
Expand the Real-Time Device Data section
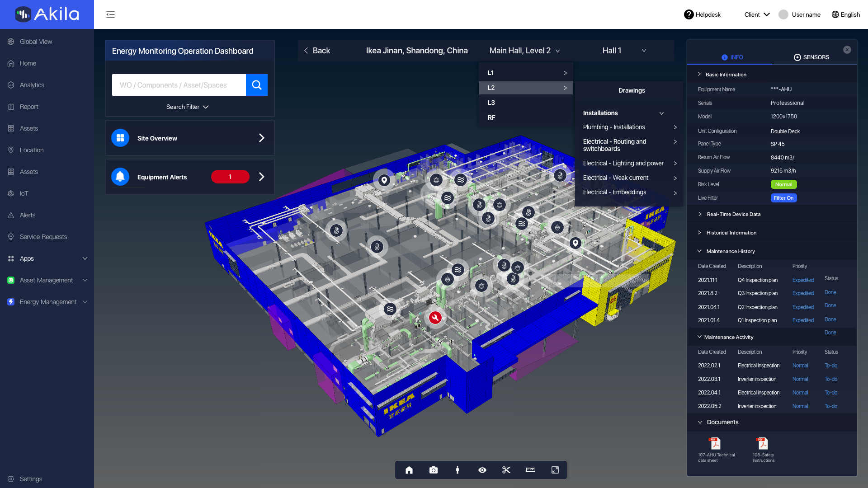(x=733, y=214)
